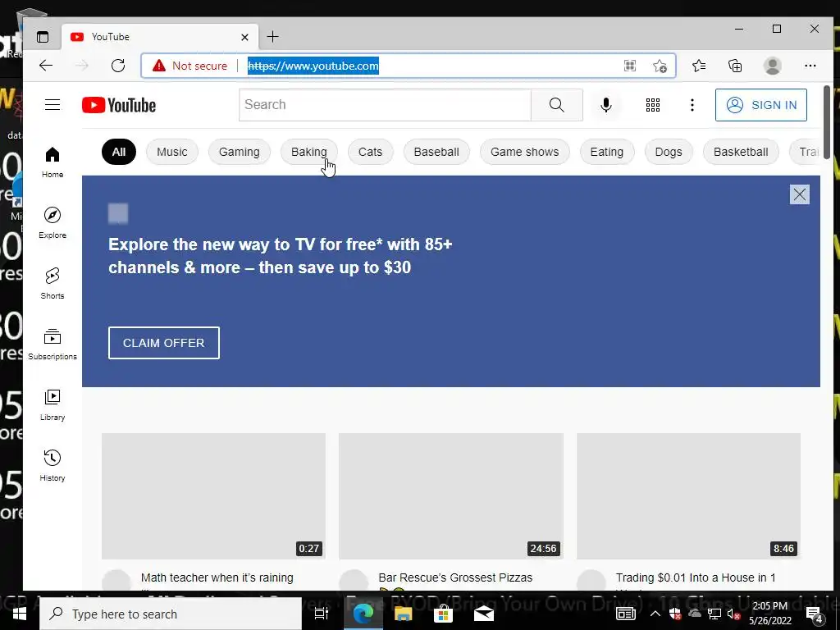Add this page to favorites

tap(660, 66)
